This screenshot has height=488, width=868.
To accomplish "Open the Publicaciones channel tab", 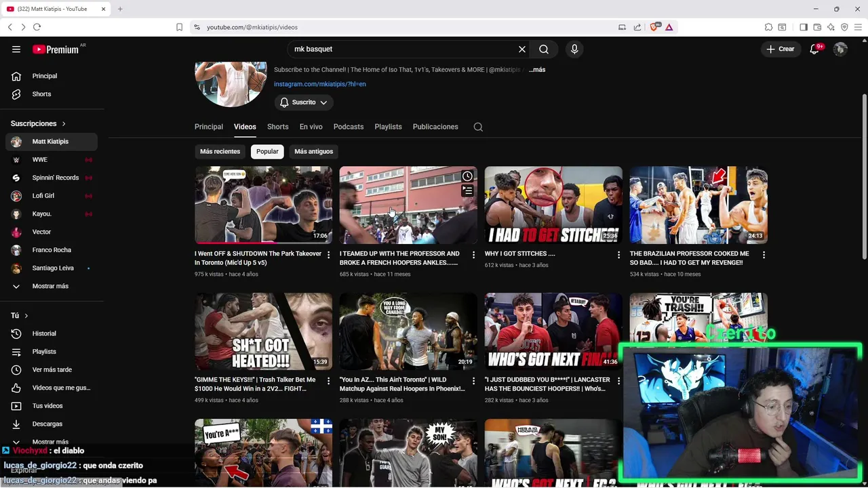I will (x=435, y=127).
